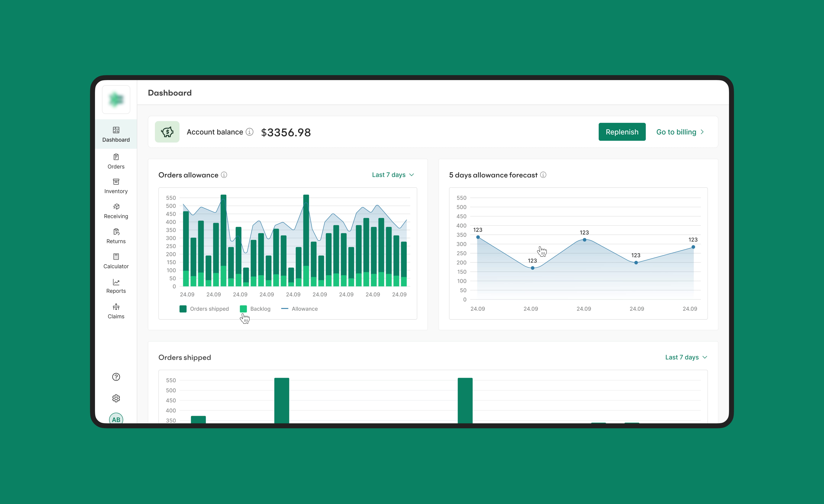
Task: Open Last 7 days dropdown in Orders allowance
Action: pos(393,175)
